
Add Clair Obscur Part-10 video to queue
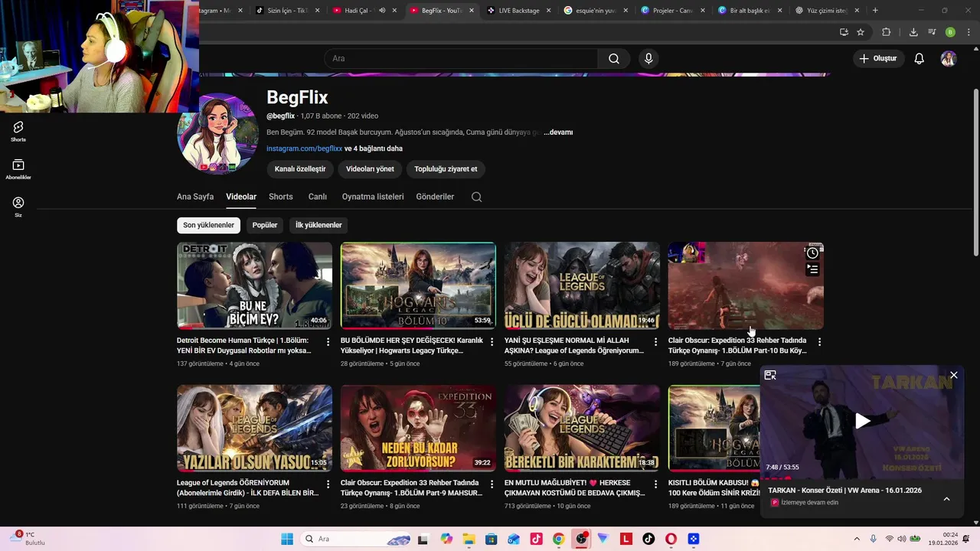click(x=812, y=269)
